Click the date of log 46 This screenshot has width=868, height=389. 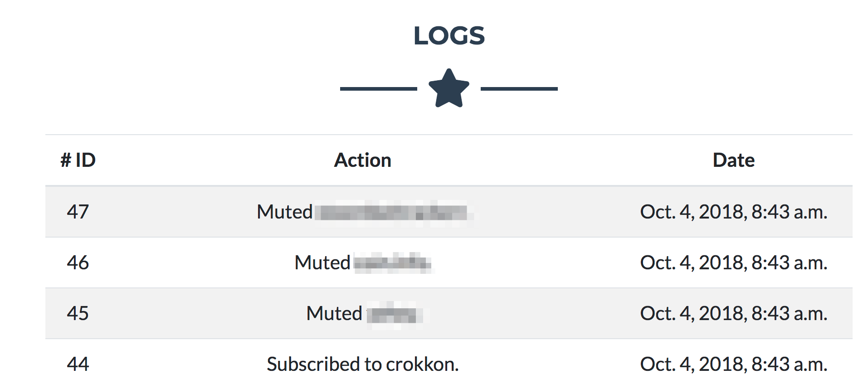click(734, 263)
